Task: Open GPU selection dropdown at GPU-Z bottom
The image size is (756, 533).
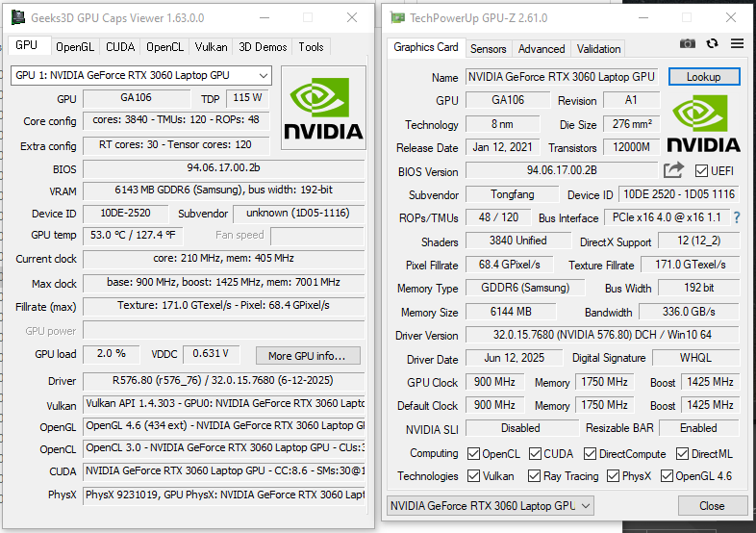Action: tap(491, 505)
